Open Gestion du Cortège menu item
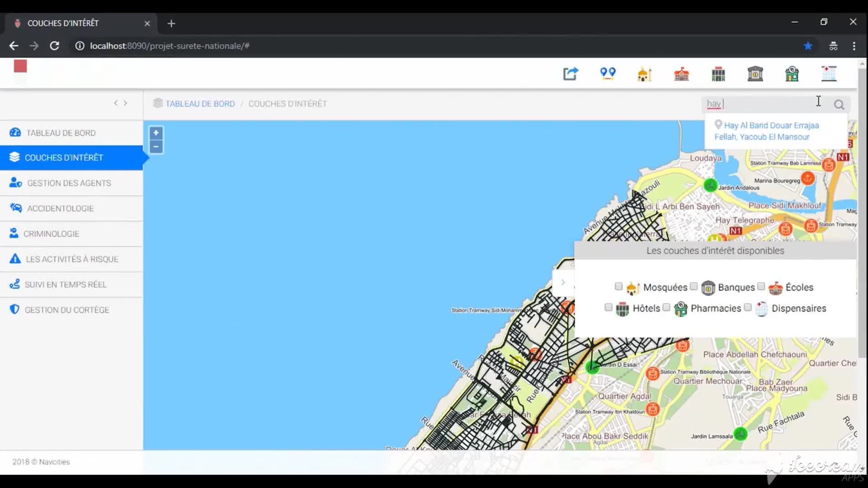The width and height of the screenshot is (868, 488). coord(71,310)
